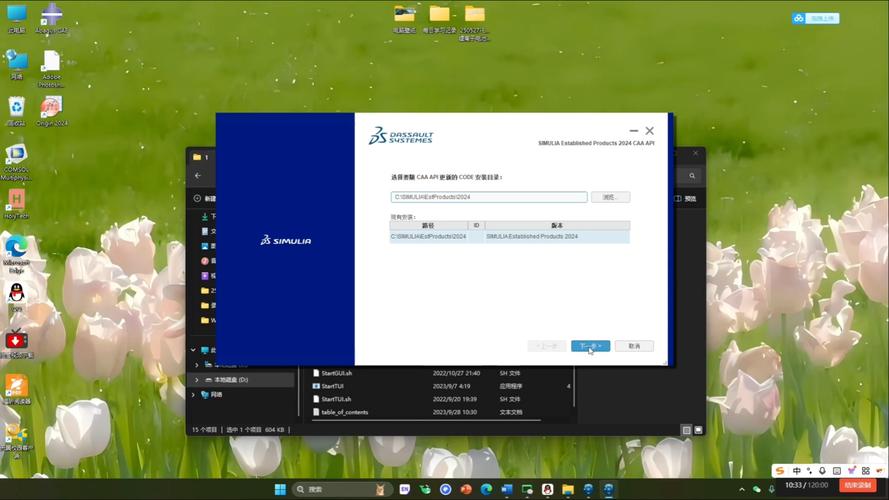Click the 取消 (Cancel) button in installer
The image size is (889, 500).
click(x=634, y=346)
